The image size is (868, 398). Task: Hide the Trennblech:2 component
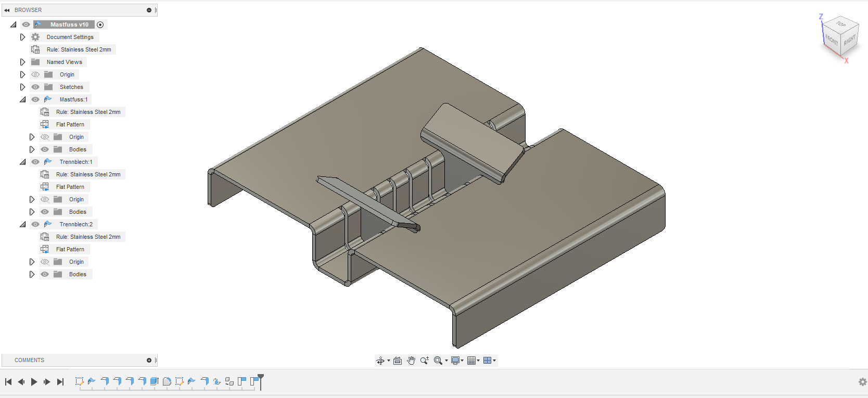click(x=35, y=224)
